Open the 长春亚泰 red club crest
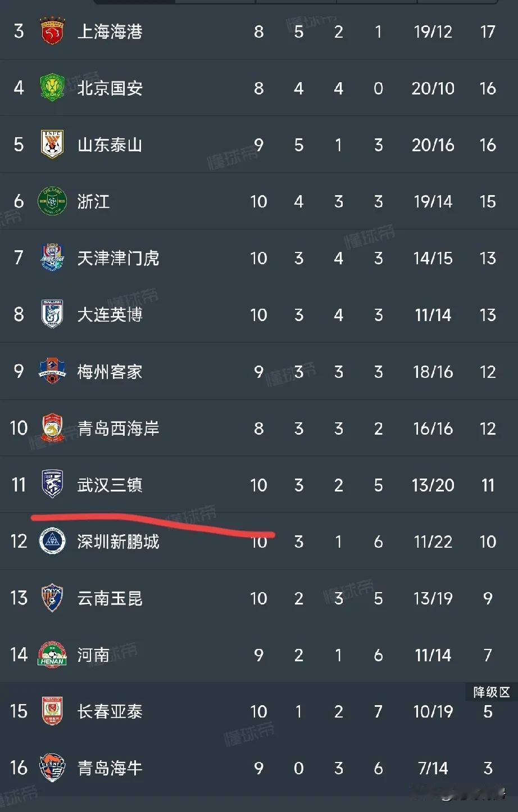The height and width of the screenshot is (812, 518). [x=52, y=711]
